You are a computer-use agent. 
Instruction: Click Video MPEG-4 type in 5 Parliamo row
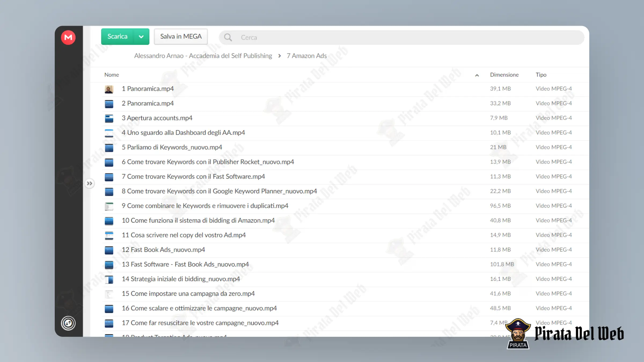click(554, 147)
